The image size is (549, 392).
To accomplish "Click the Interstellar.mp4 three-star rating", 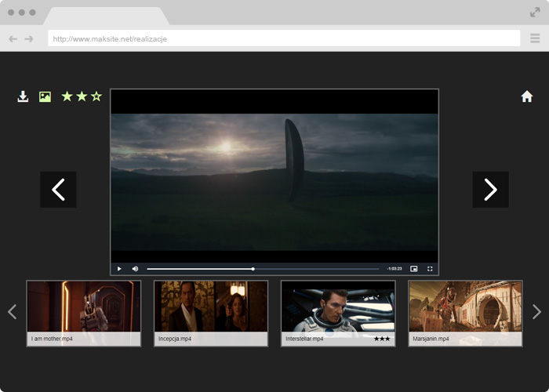I will point(382,339).
